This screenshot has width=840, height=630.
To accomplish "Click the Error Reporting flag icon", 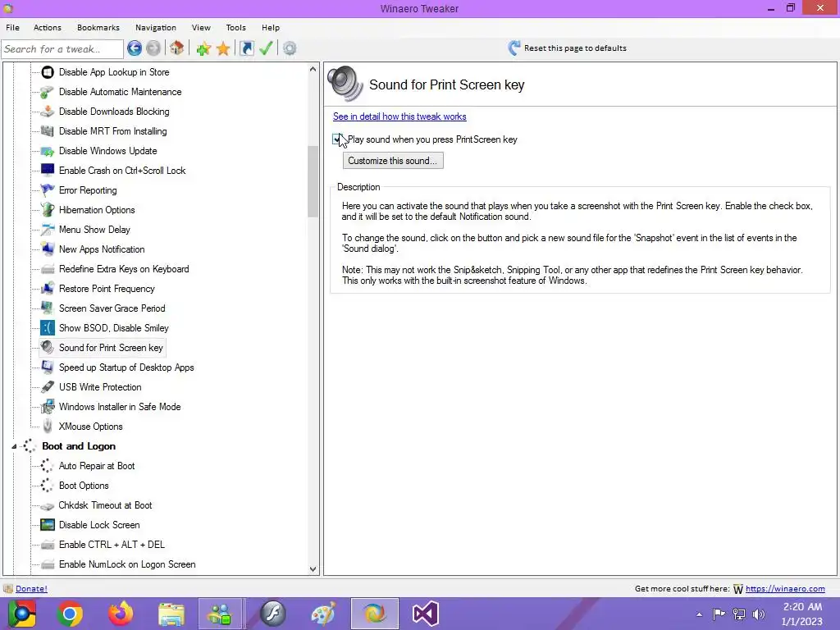I will point(48,190).
